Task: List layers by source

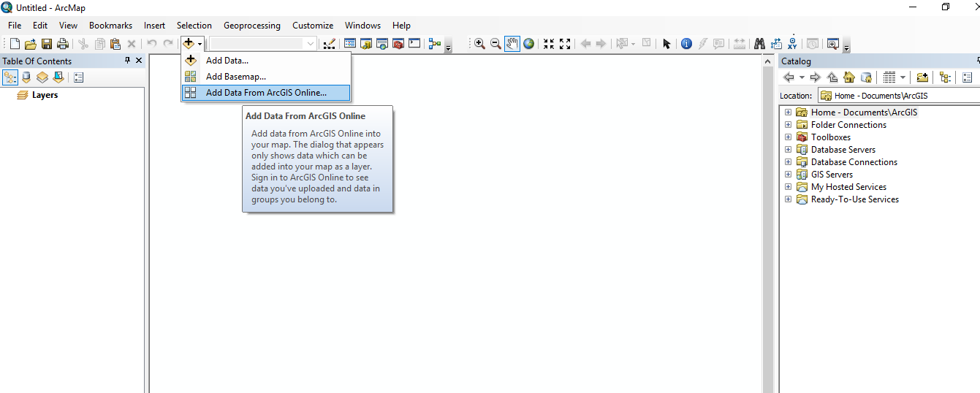Action: (26, 77)
